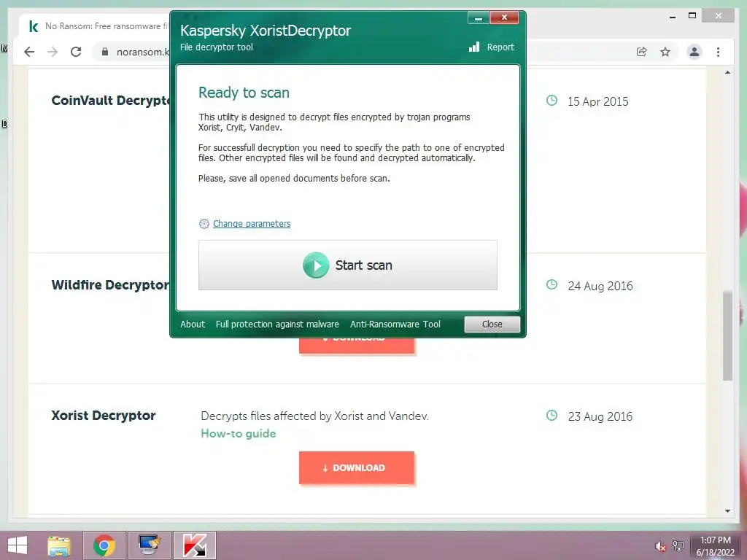Minimize the Chrome window

tap(673, 17)
